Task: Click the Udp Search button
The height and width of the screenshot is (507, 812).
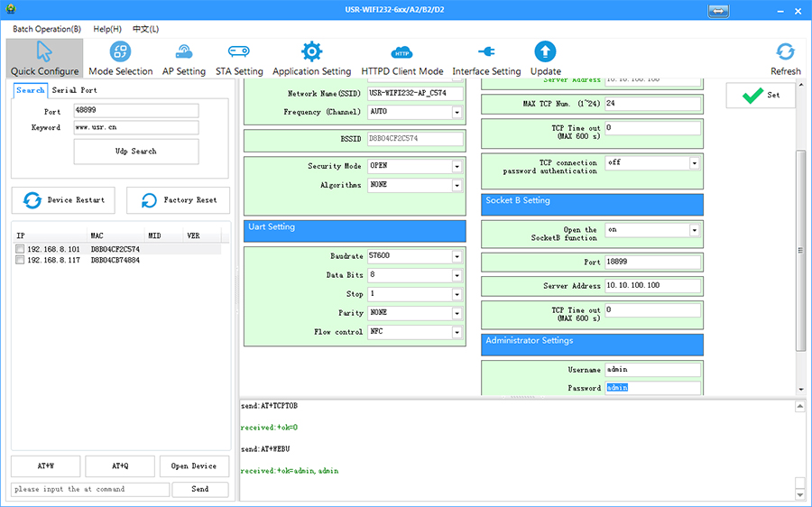Action: tap(136, 152)
